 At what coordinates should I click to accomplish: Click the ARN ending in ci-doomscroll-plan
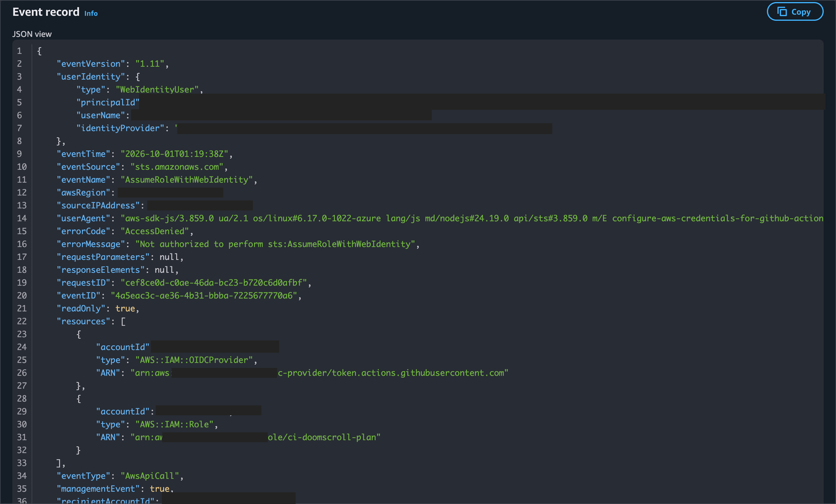(256, 438)
